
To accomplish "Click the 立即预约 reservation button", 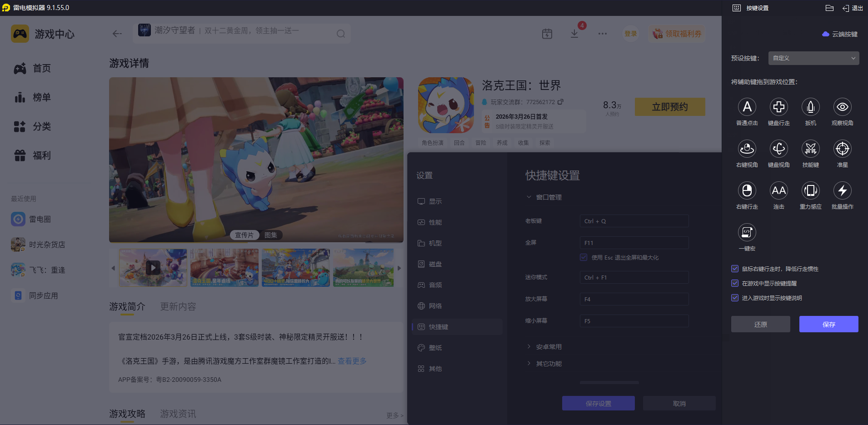I will (669, 107).
